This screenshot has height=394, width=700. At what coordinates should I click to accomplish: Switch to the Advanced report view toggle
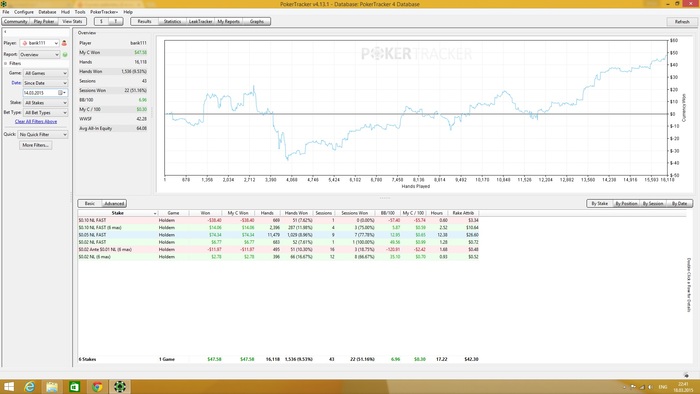[x=114, y=203]
